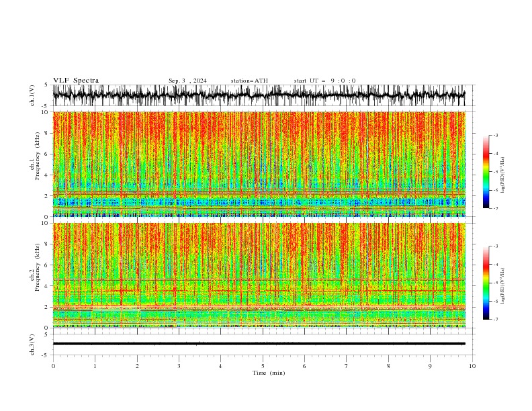532x411 pixels.
Task: Click time axis tick label 6
Action: [x=305, y=366]
